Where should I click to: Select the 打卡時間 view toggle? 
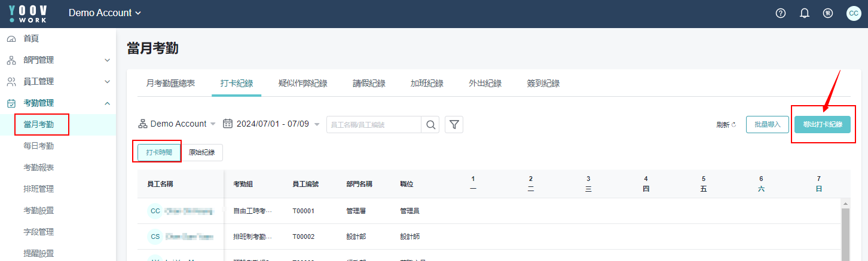[159, 152]
